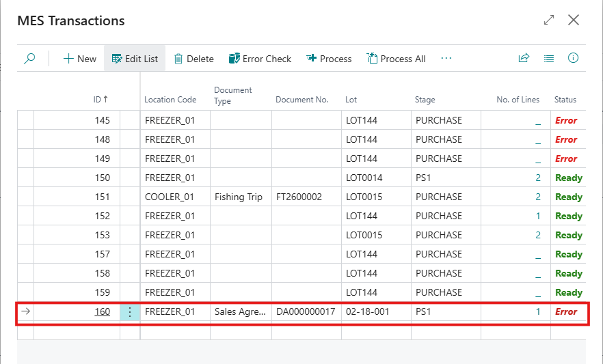603x364 pixels.
Task: Select the COOLER_01 location cell
Action: [169, 197]
